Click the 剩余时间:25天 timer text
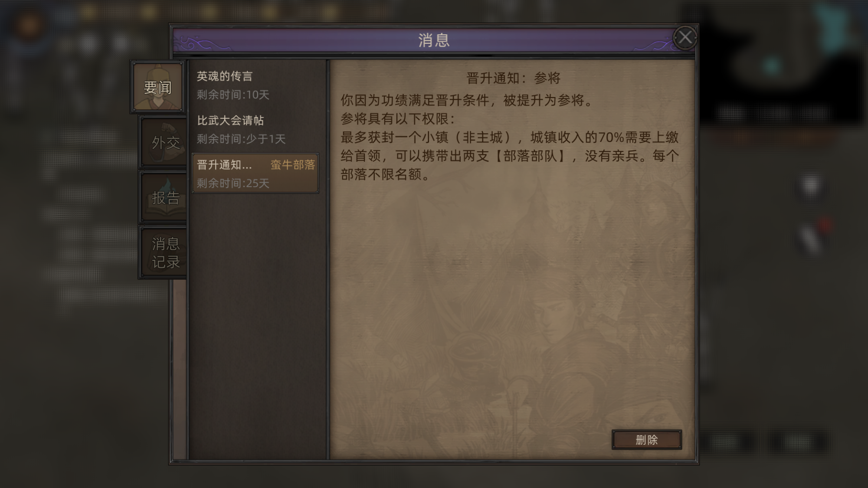Viewport: 868px width, 488px height. [233, 183]
